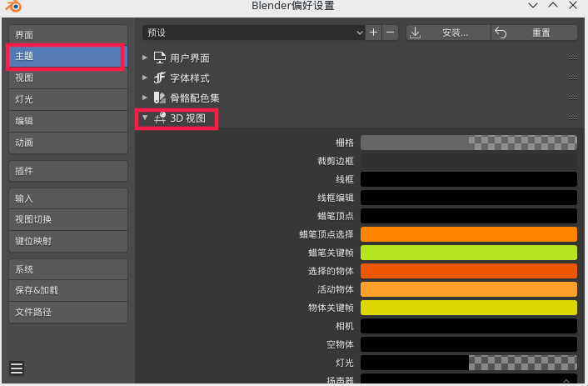588x386 pixels.
Task: Open the 保存&加载 preferences tab
Action: pos(68,290)
